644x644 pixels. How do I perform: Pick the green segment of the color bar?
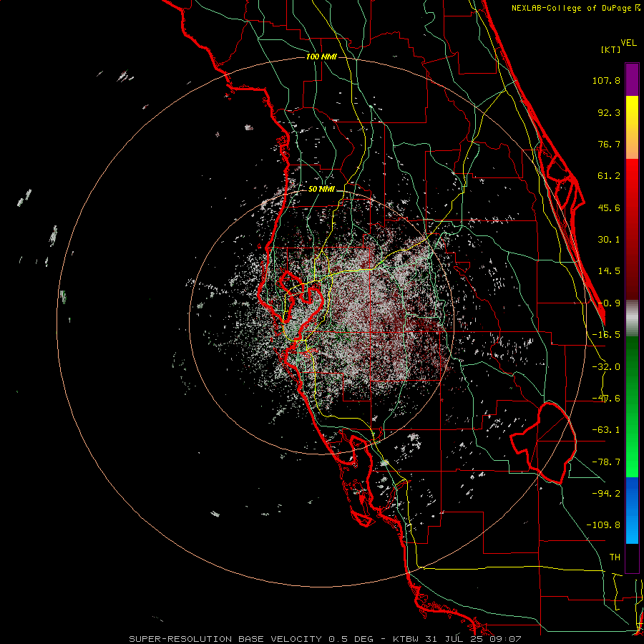pos(632,406)
